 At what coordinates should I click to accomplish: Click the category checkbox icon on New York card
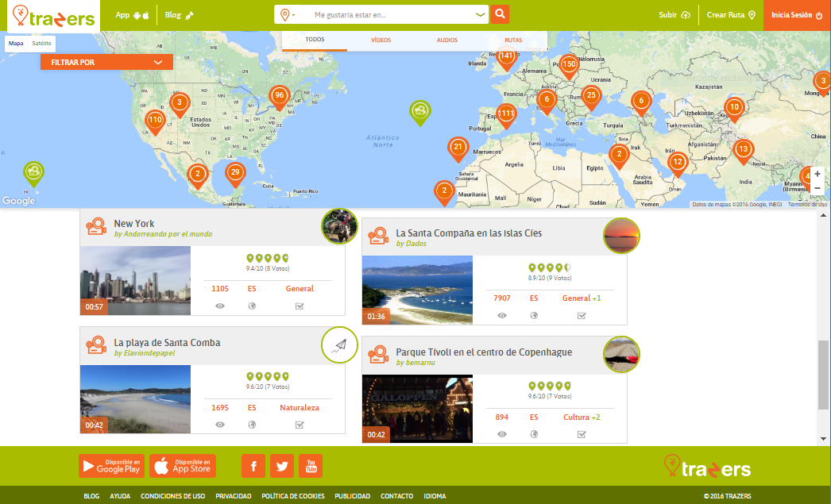pyautogui.click(x=300, y=306)
